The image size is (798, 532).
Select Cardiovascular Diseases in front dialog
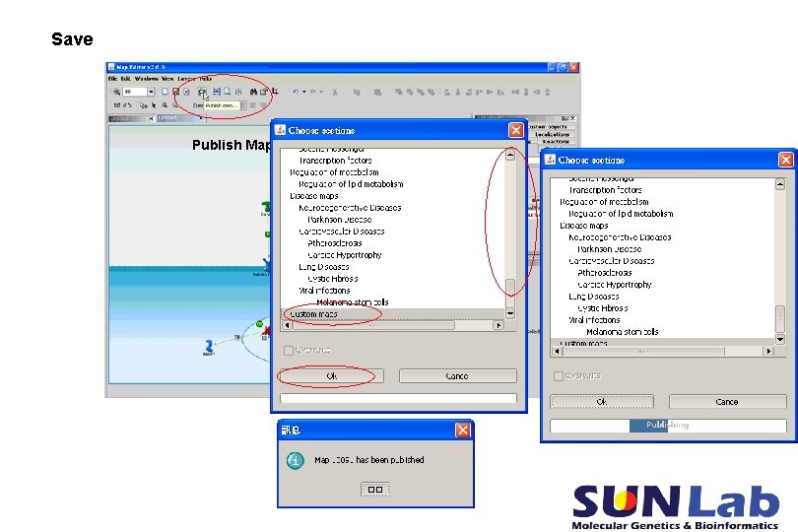point(342,232)
